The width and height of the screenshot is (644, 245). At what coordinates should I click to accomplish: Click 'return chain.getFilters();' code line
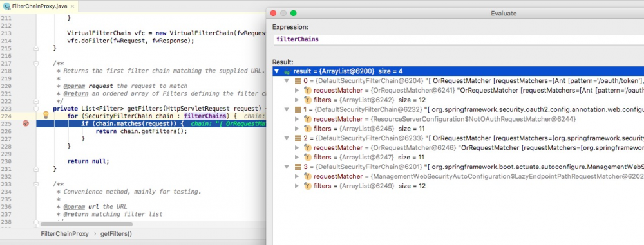coord(141,131)
